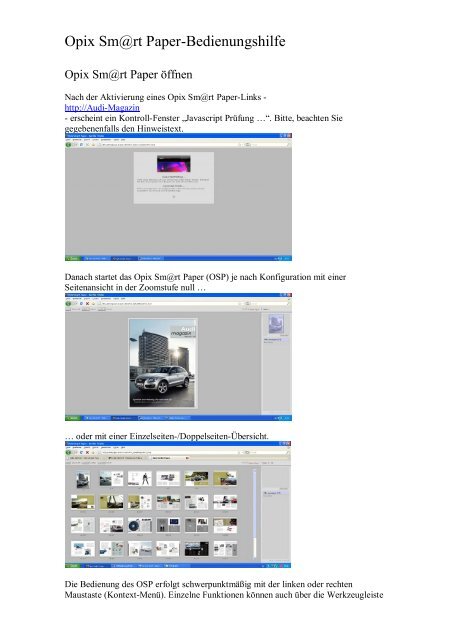Click the title 'Opix Sm@rt Paper-Bedienungshilfe'
The width and height of the screenshot is (453, 640).
pos(175,41)
